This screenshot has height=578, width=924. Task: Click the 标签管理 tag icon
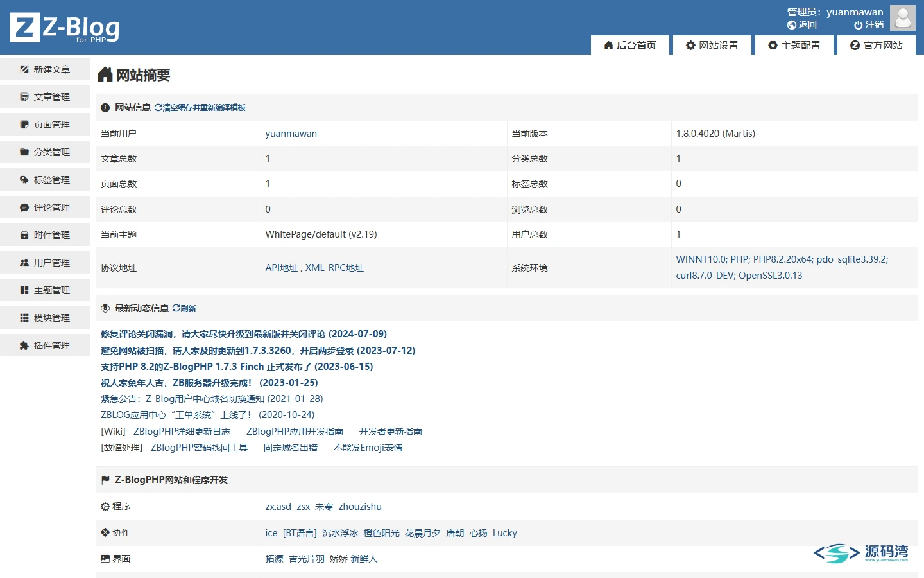point(24,180)
